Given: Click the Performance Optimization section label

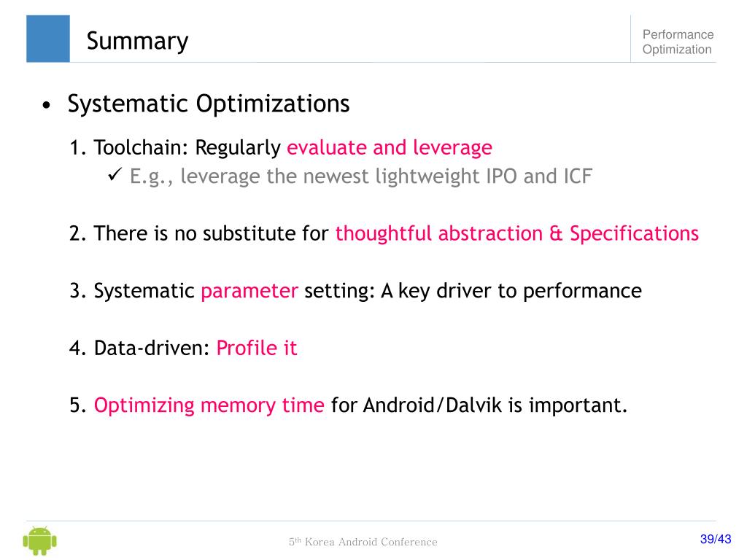Looking at the screenshot, I should click(x=678, y=42).
